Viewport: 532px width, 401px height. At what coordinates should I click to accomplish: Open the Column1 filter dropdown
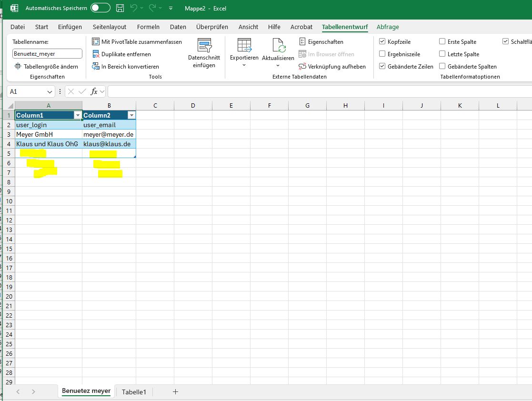click(x=78, y=115)
